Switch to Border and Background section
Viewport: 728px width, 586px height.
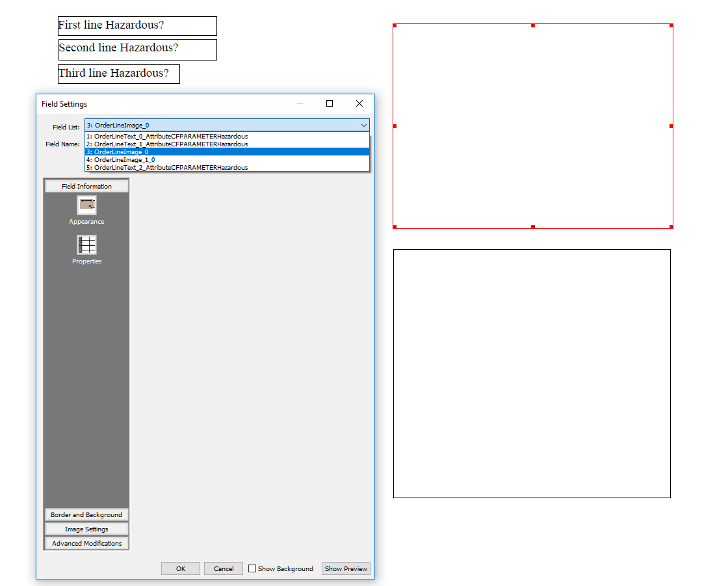[86, 514]
